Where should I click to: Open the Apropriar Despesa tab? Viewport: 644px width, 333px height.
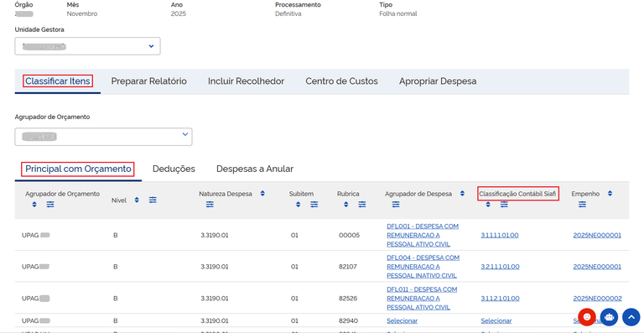coord(438,81)
